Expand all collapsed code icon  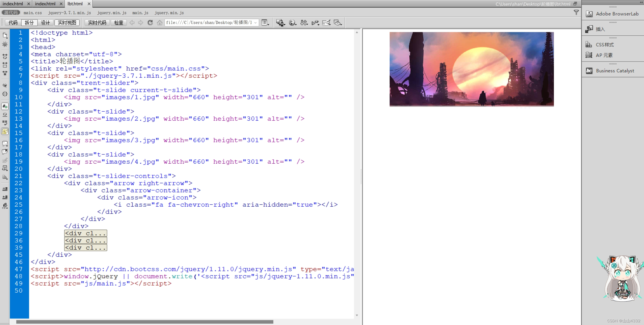click(x=5, y=73)
